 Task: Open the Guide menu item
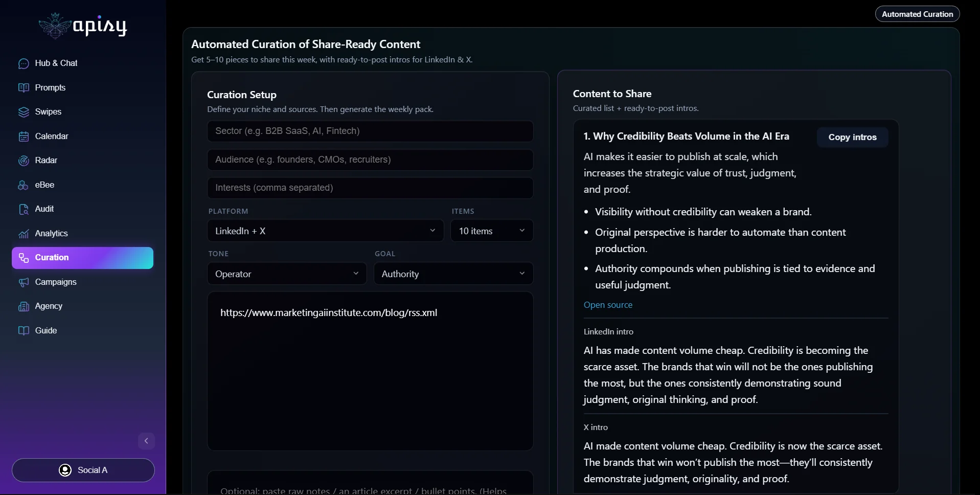(x=82, y=330)
